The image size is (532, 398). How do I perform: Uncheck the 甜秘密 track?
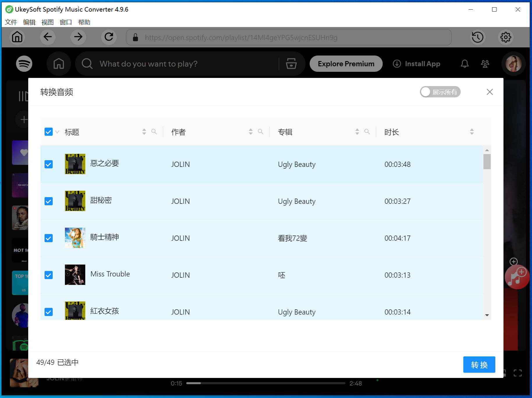(x=49, y=201)
